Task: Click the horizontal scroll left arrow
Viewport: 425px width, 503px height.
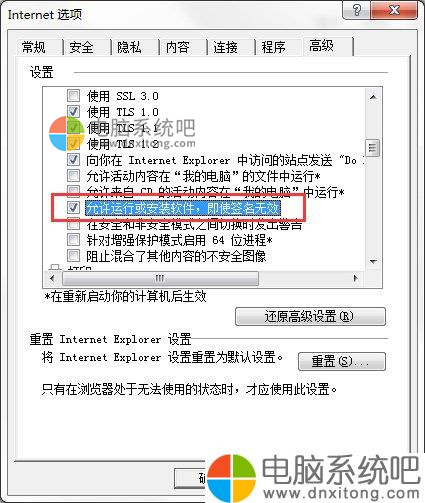Action: pos(52,278)
